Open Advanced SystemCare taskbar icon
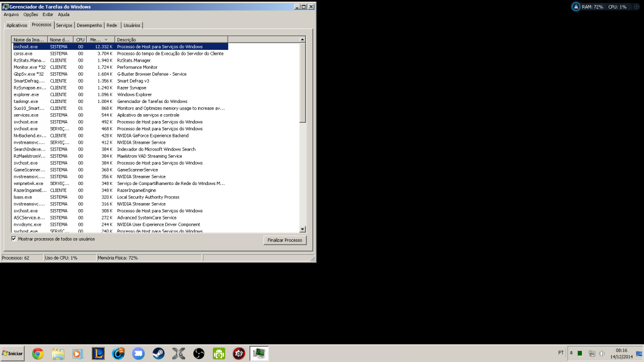The height and width of the screenshot is (362, 644). click(x=119, y=353)
